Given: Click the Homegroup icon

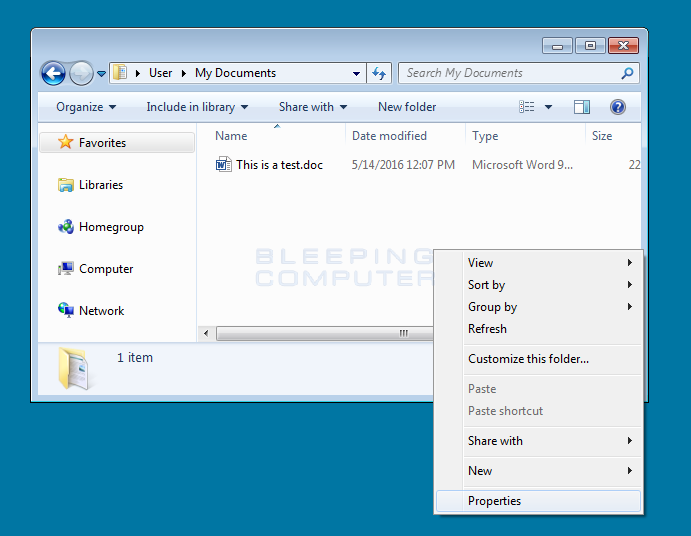Looking at the screenshot, I should (x=66, y=227).
